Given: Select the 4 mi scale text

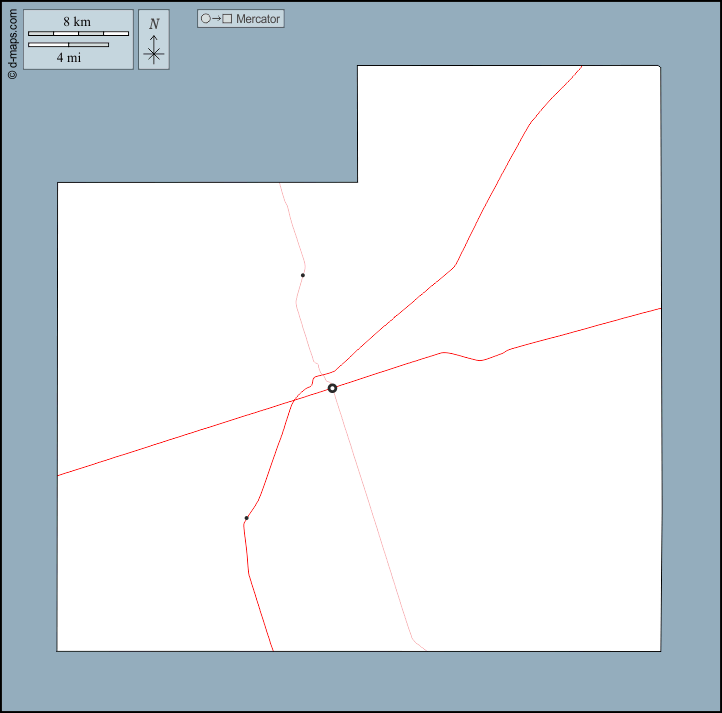Looking at the screenshot, I should click(x=68, y=58).
